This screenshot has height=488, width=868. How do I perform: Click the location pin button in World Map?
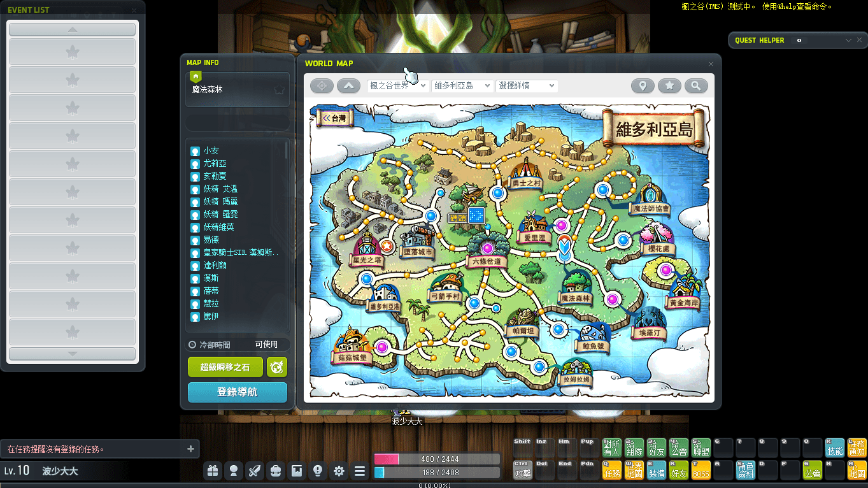(x=643, y=85)
